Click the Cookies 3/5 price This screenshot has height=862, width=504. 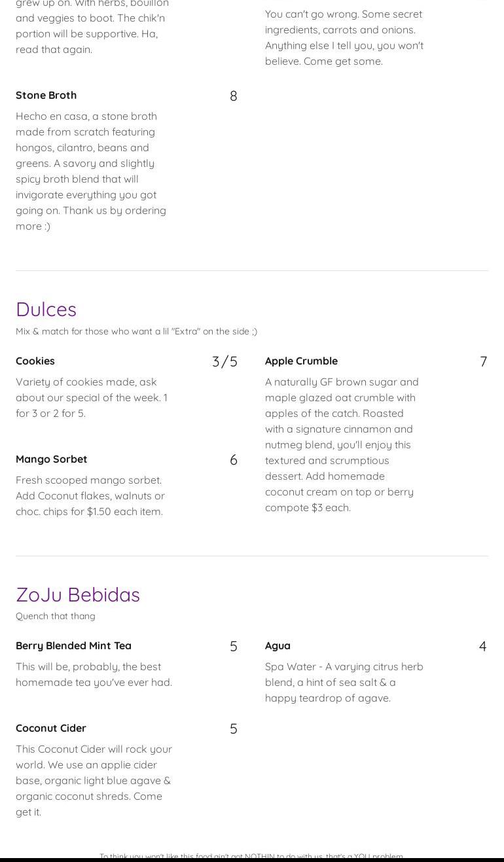click(225, 362)
